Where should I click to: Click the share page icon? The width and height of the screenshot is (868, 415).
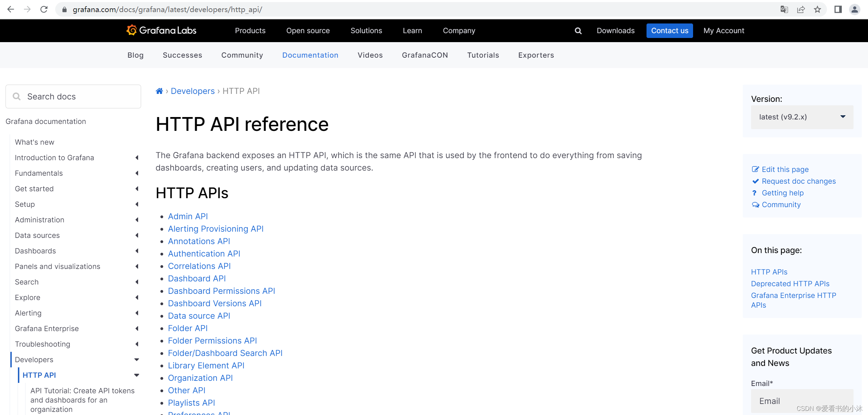coord(801,9)
